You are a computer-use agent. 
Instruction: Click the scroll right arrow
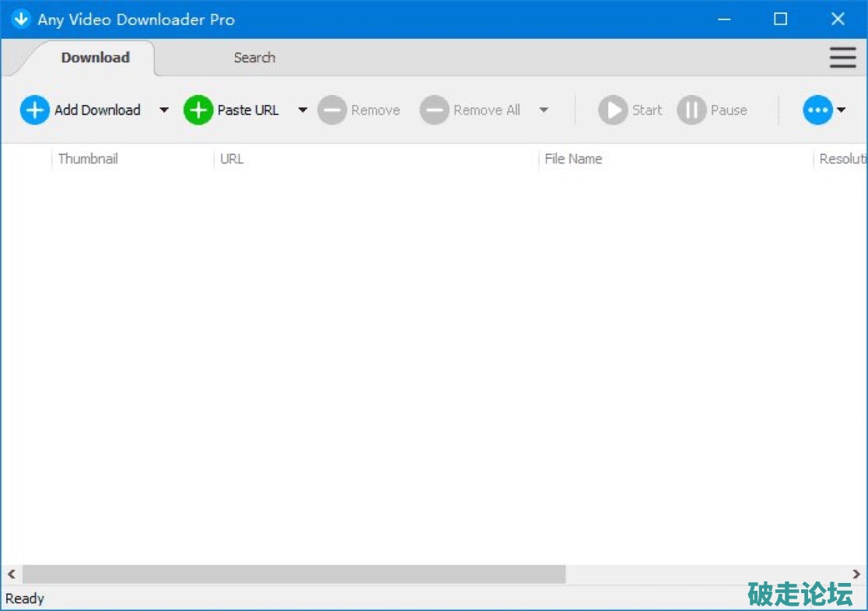pos(856,574)
